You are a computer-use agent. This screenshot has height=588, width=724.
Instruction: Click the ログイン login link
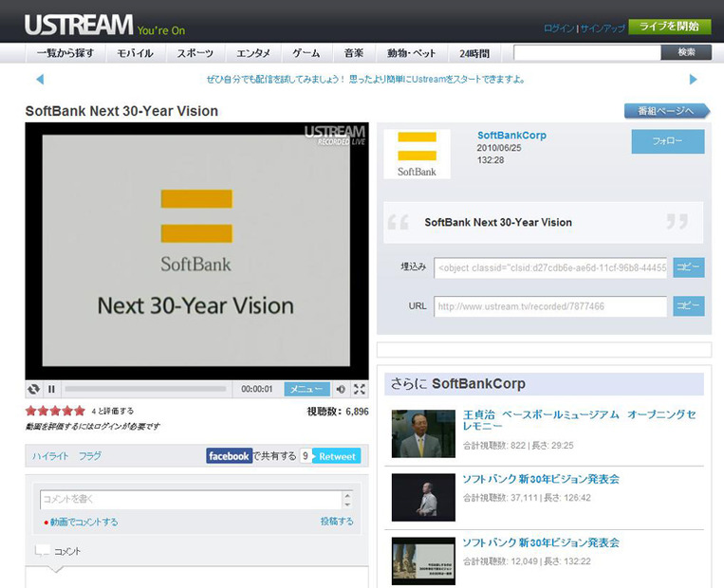pyautogui.click(x=559, y=28)
